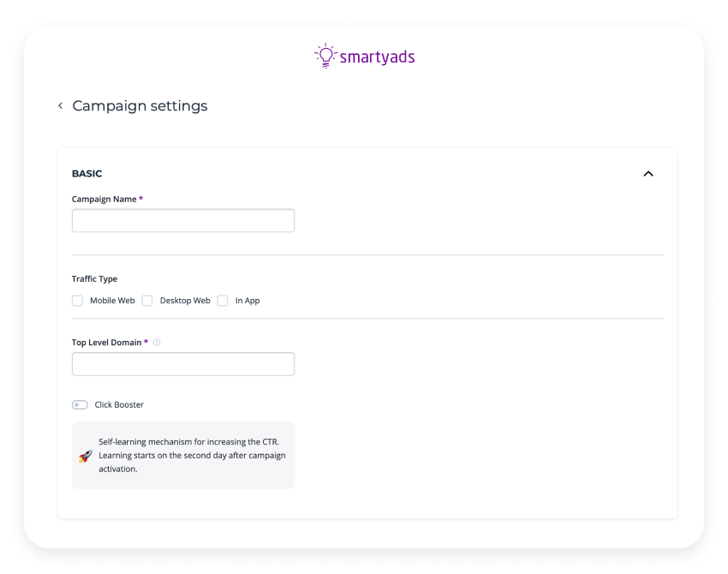Enable the Mobile Web checkbox

(78, 301)
